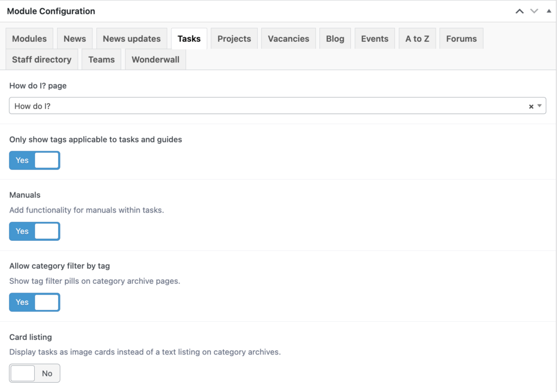Go to the Projects tab

[x=234, y=39]
